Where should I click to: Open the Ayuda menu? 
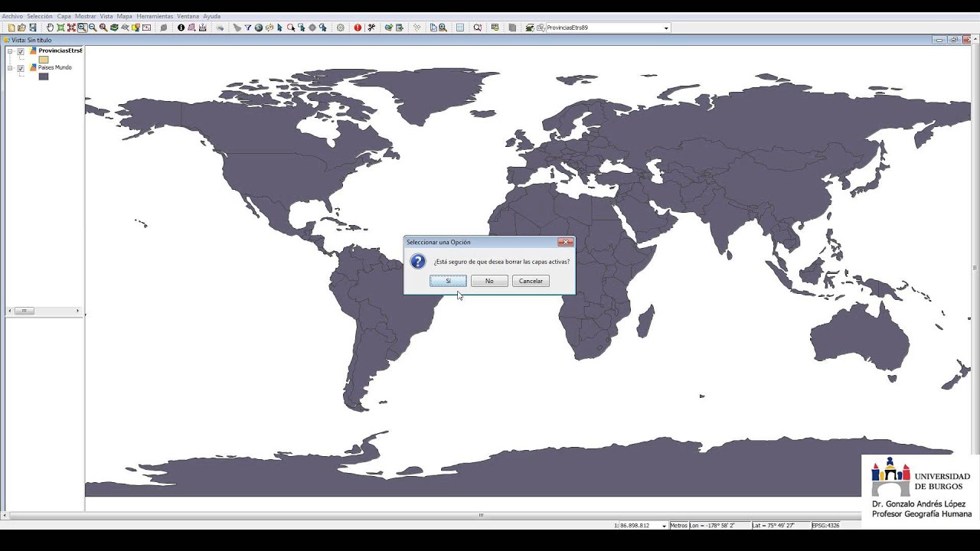click(x=212, y=16)
